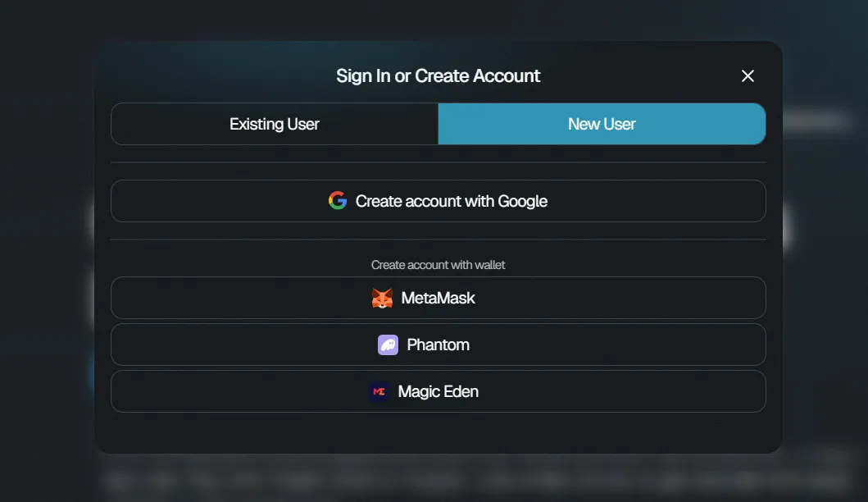This screenshot has width=868, height=502.
Task: Click 'Sign In or Create Account' heading
Action: coord(438,76)
